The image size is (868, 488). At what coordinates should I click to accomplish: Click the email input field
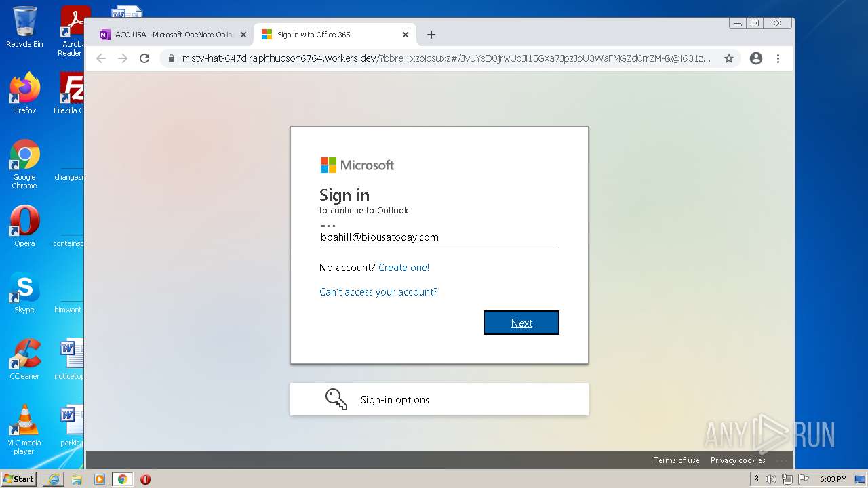[x=439, y=238]
